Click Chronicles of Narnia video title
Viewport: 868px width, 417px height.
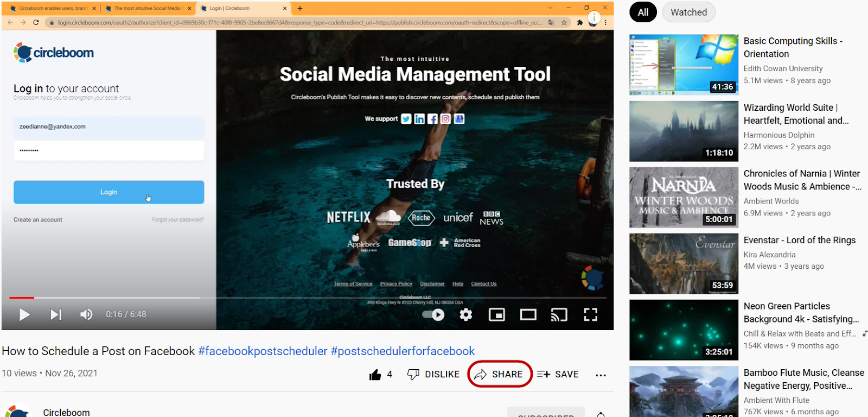pyautogui.click(x=802, y=180)
